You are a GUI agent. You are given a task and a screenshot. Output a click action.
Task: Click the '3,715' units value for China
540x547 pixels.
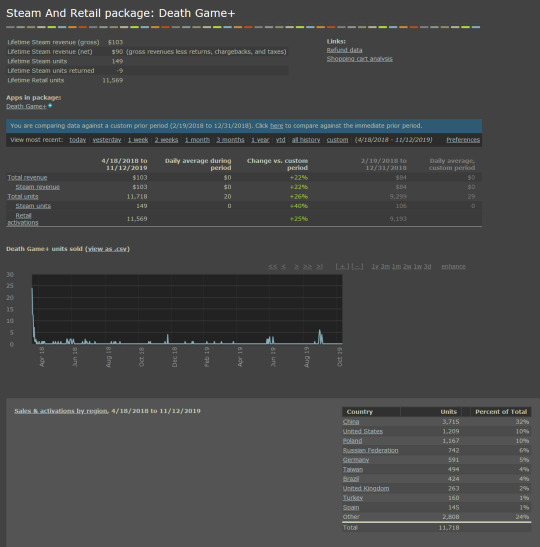point(451,422)
